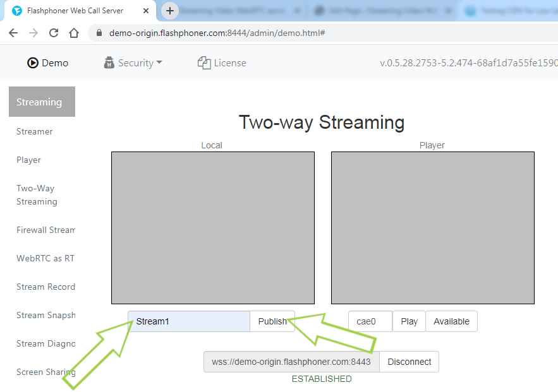Click the Publish button
This screenshot has width=558, height=392.
272,321
